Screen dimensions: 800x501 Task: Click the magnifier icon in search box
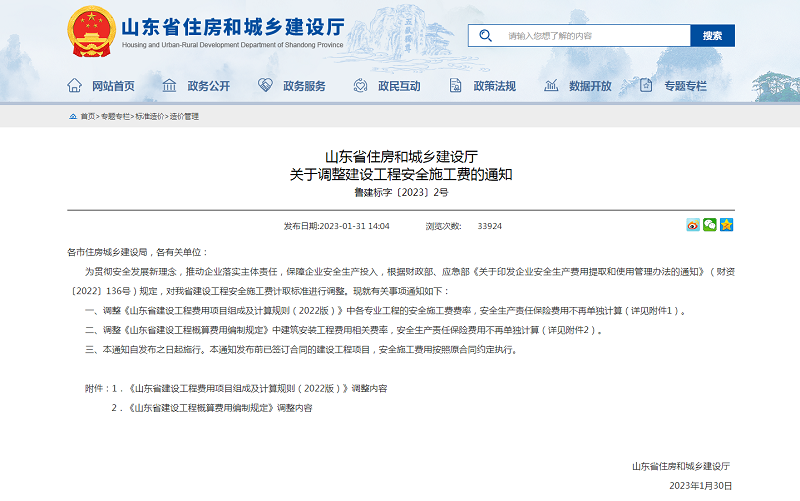[x=485, y=36]
